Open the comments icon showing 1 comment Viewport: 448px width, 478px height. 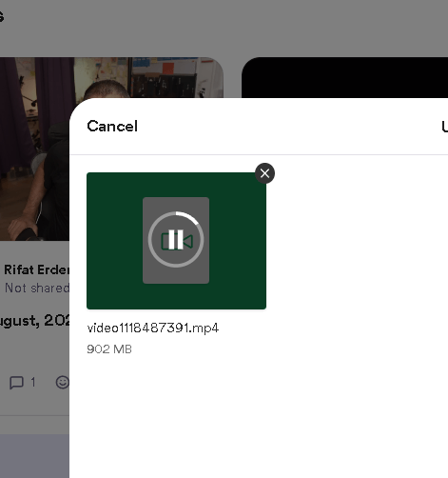coord(16,383)
